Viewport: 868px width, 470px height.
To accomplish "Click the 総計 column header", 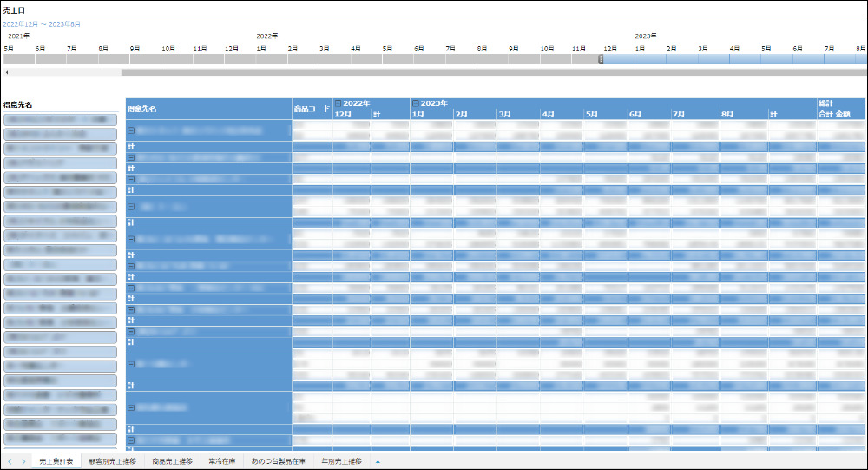I will tap(825, 103).
